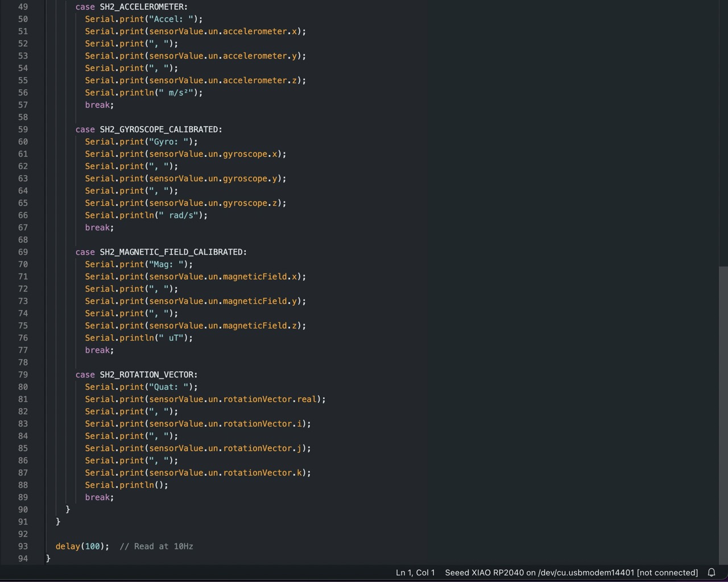The height and width of the screenshot is (582, 728).
Task: Click sensorValue.un.rotationVector.i print line
Action: [198, 423]
